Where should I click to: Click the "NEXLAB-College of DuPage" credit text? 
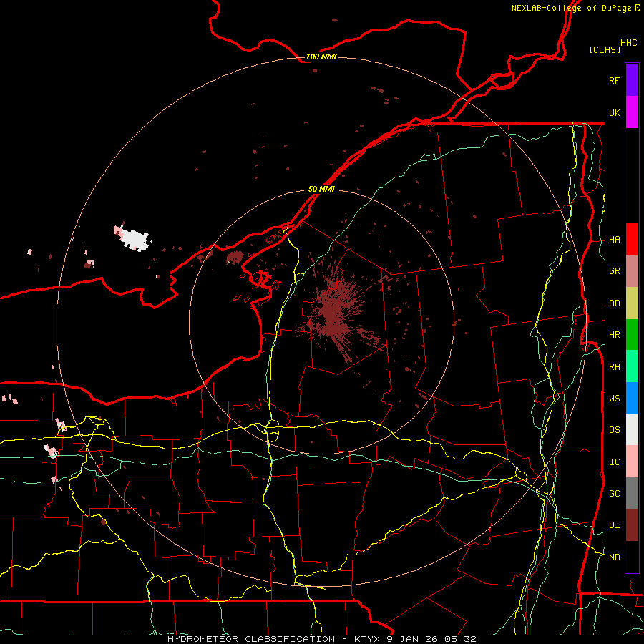pos(571,8)
